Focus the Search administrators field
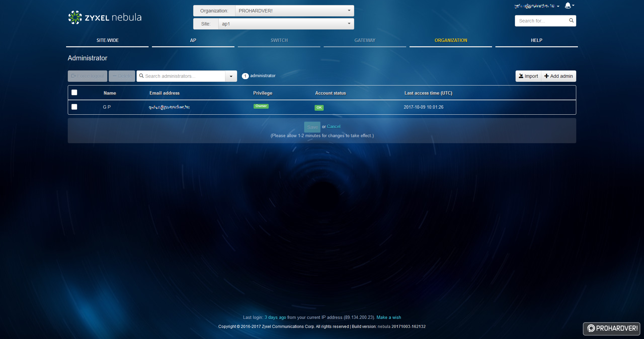The width and height of the screenshot is (644, 339). pos(181,76)
